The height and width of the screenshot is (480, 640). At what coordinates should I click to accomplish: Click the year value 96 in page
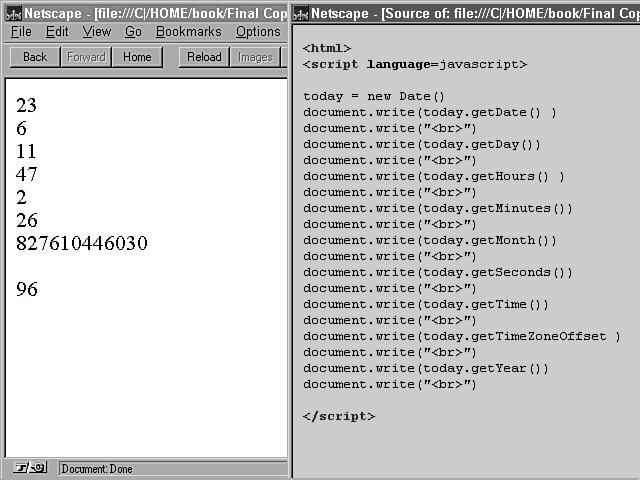coord(27,289)
